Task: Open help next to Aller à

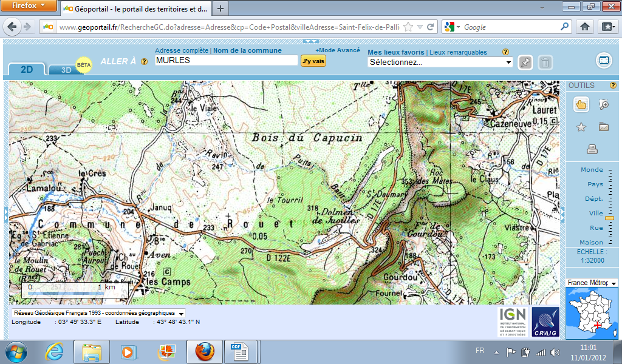Action: click(x=145, y=61)
